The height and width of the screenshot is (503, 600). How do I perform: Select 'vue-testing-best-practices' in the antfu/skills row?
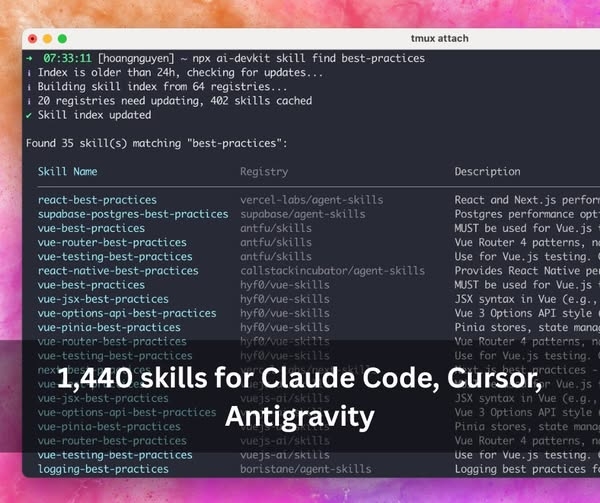(115, 257)
